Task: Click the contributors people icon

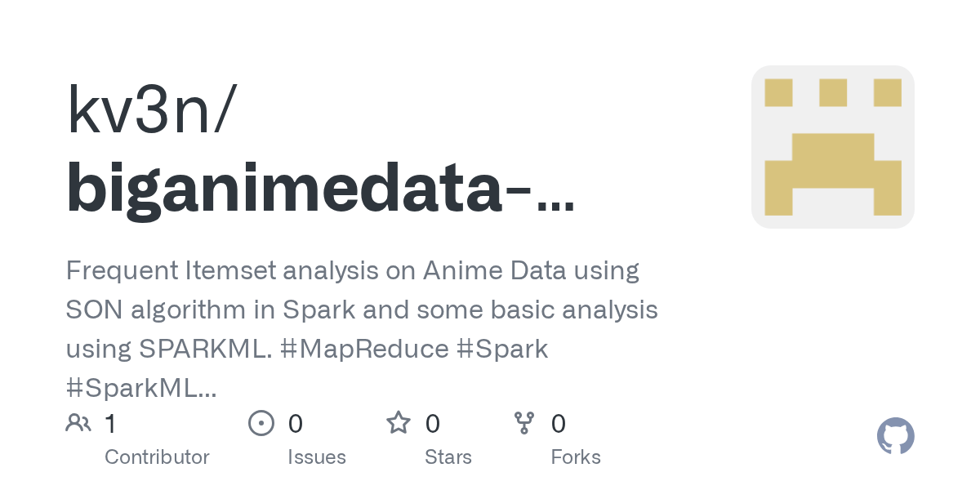Action: (78, 423)
